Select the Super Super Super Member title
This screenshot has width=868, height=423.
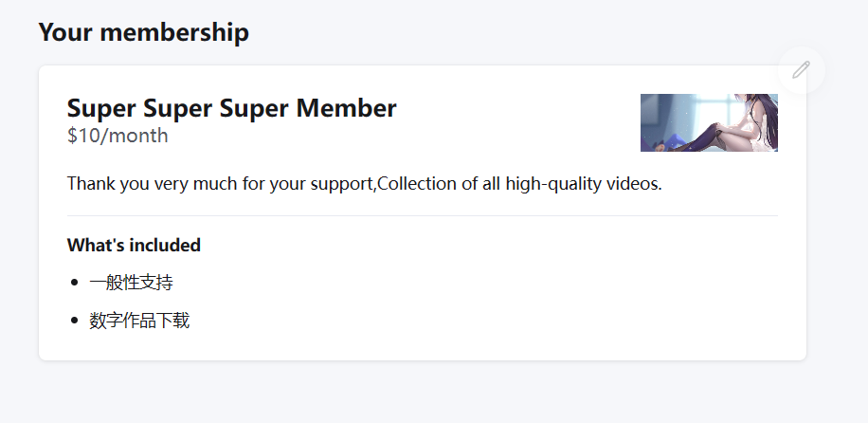[x=231, y=108]
